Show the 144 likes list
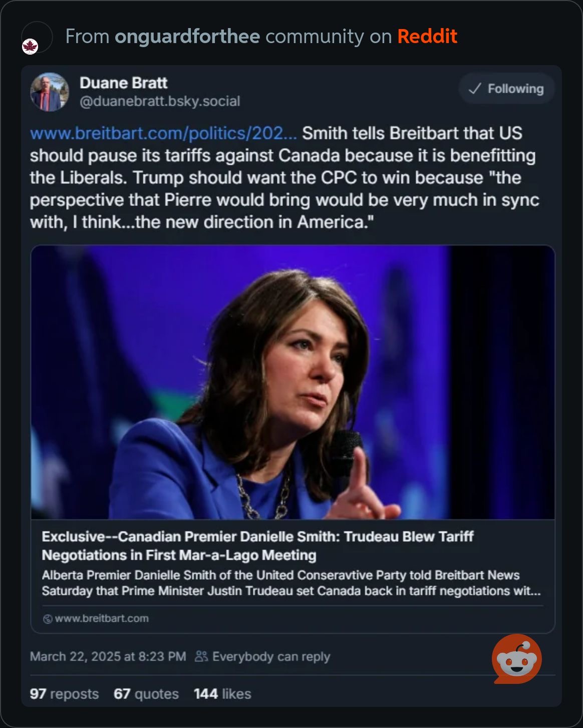 pos(222,694)
